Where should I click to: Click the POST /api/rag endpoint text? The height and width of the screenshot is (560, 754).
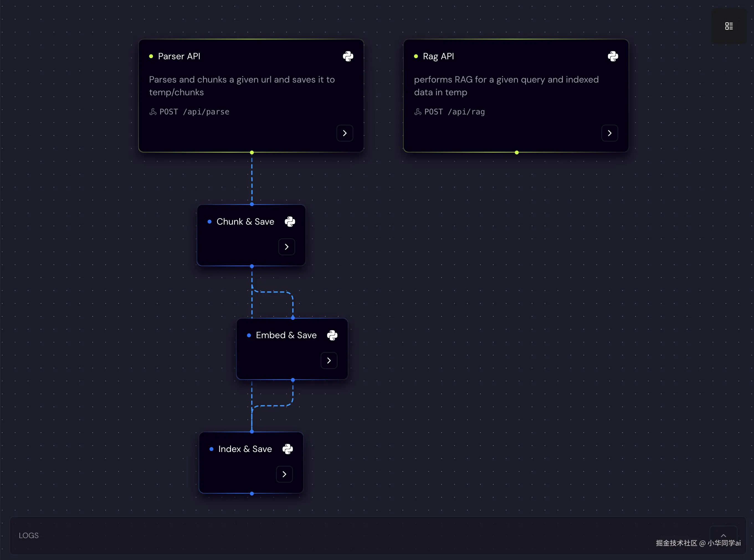pos(455,112)
